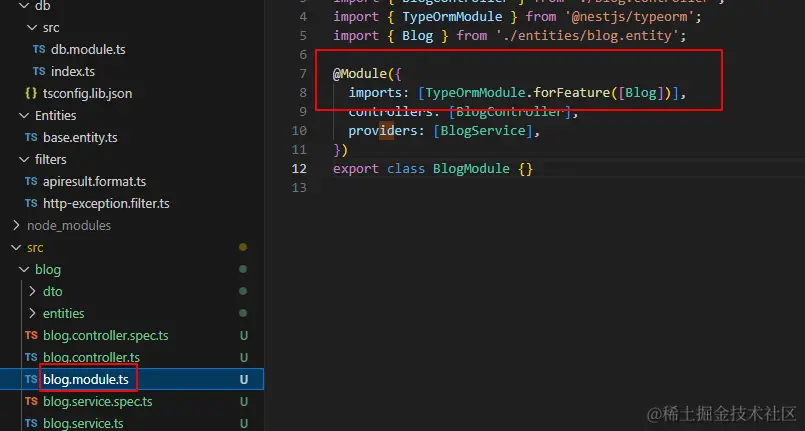The height and width of the screenshot is (431, 805).
Task: Click TS icon of db.module.ts
Action: coord(39,49)
